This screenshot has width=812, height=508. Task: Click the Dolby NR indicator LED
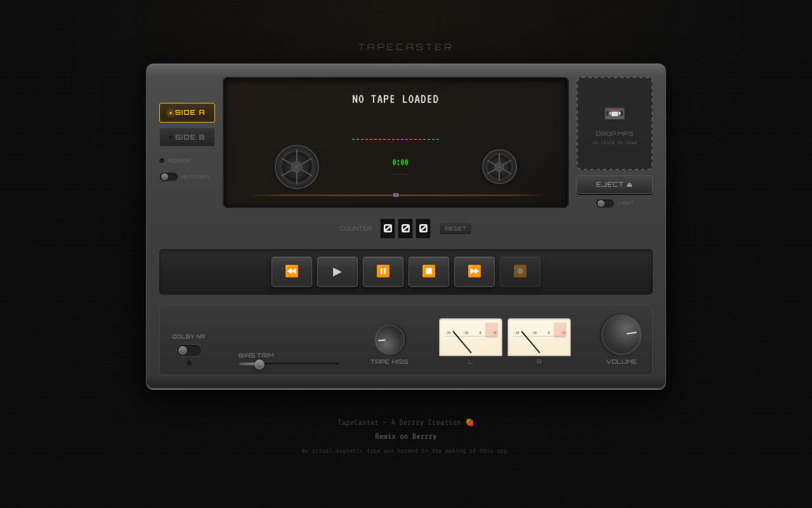[x=189, y=363]
